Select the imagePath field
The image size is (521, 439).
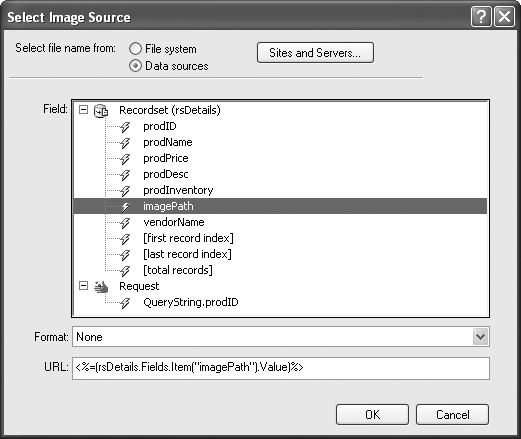click(x=280, y=206)
